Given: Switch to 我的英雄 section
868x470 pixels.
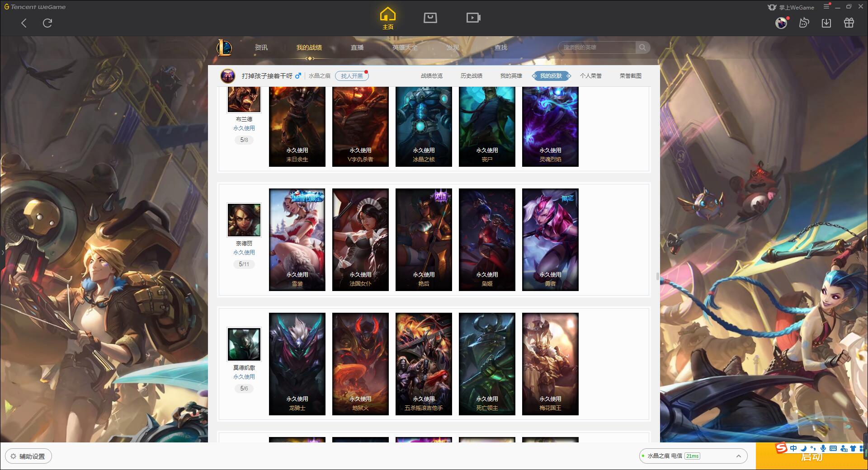Looking at the screenshot, I should coord(511,76).
